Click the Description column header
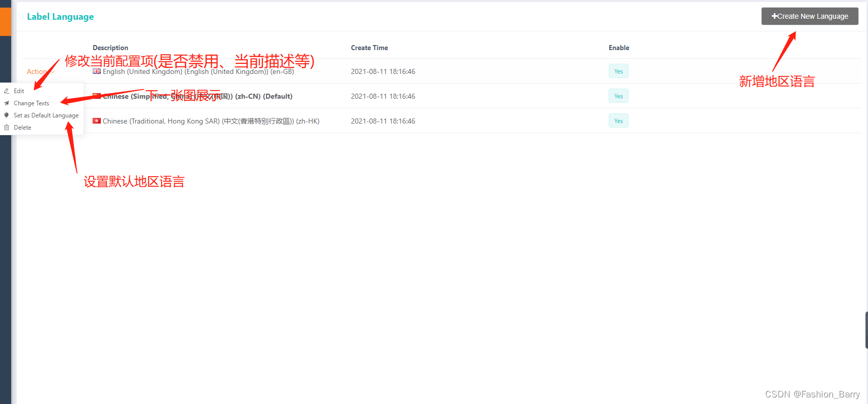This screenshot has width=868, height=404. [110, 48]
